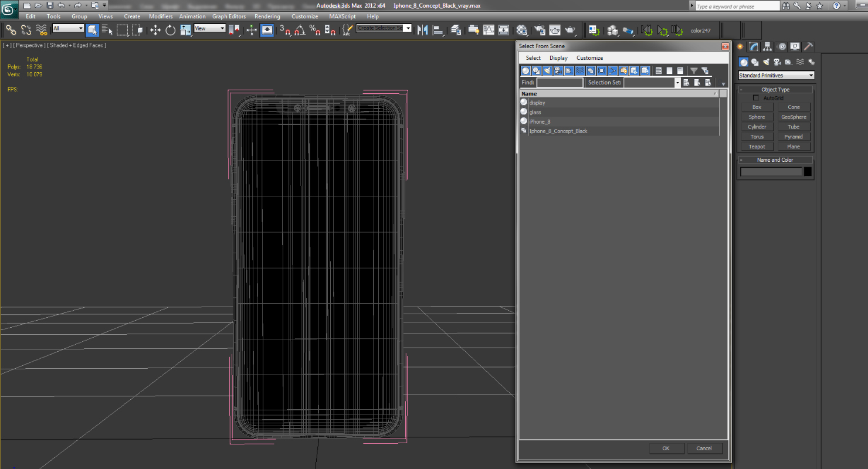Open the Modifiers menu
The image size is (868, 469).
(x=161, y=16)
